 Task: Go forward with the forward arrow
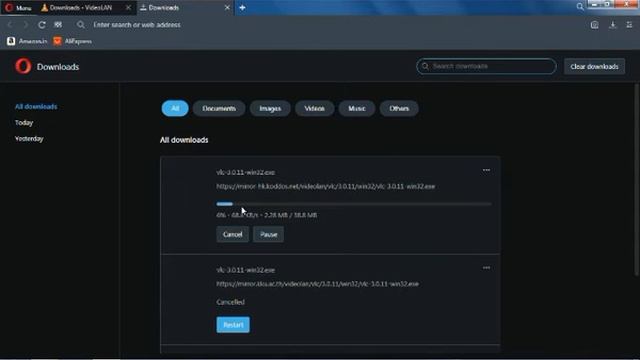pyautogui.click(x=25, y=25)
